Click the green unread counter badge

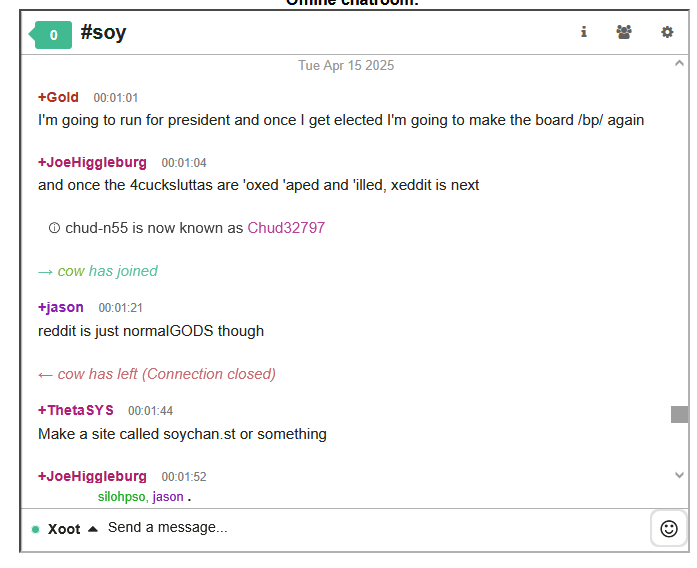click(x=50, y=35)
